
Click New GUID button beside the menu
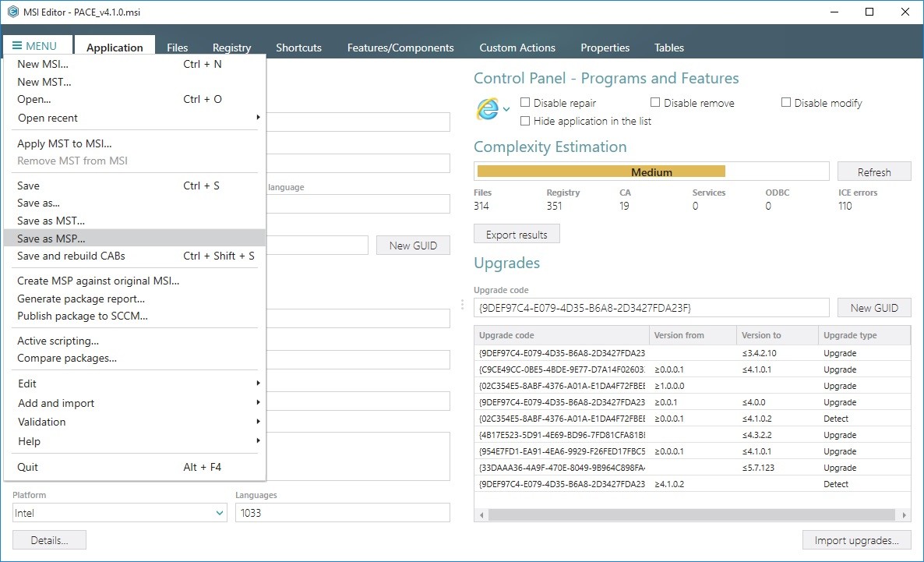[x=413, y=246]
